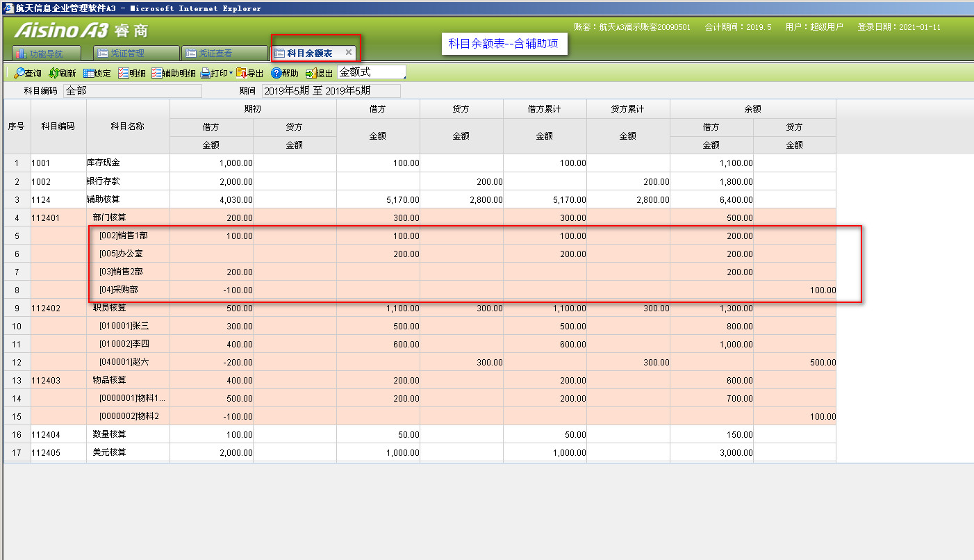Screen dimensions: 974x560
Task: Click the 锁定 (Lock) toolbar icon
Action: click(x=89, y=73)
